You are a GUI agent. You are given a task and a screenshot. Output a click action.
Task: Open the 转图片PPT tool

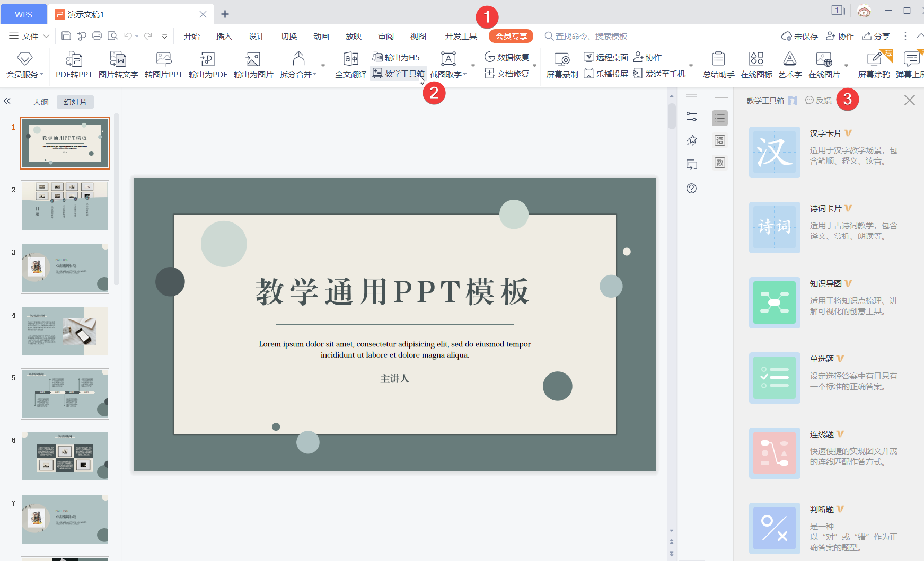click(163, 65)
